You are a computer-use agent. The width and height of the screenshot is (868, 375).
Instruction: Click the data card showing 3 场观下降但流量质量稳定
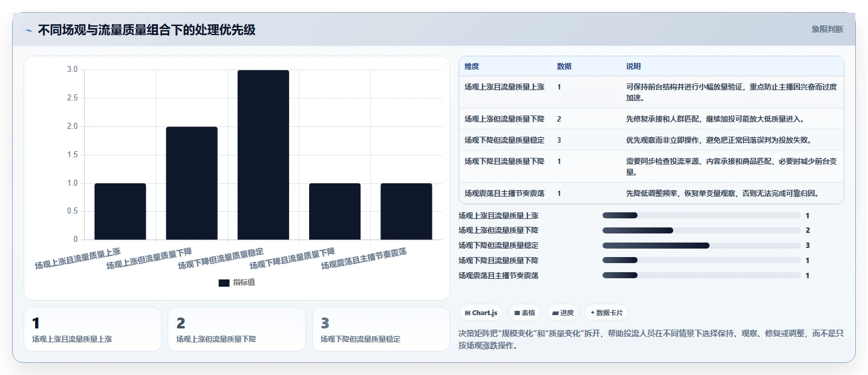tap(381, 329)
